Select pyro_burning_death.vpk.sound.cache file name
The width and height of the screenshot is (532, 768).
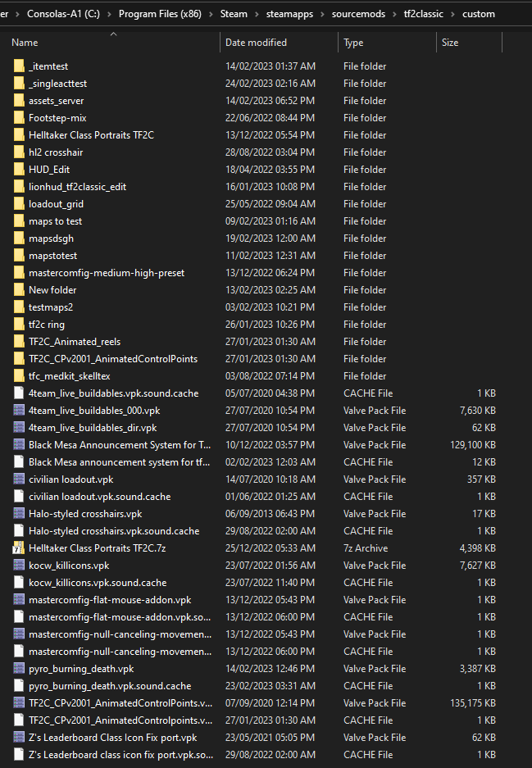point(110,686)
